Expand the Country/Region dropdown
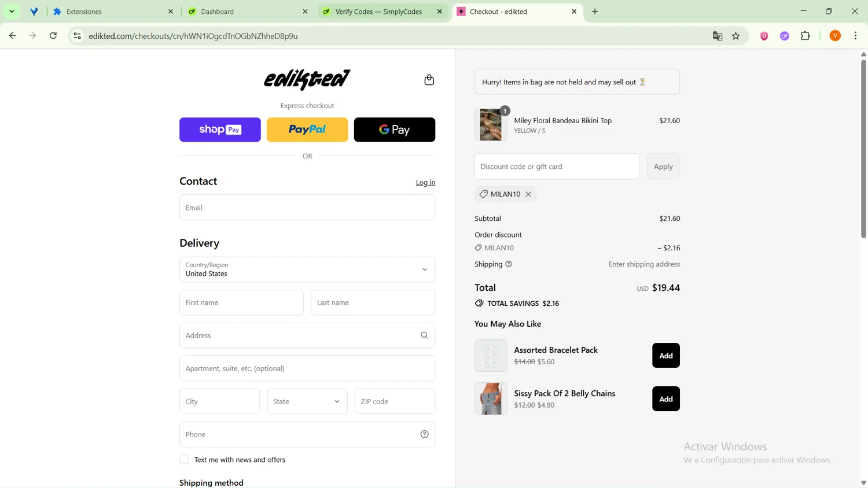Image resolution: width=868 pixels, height=488 pixels. click(x=307, y=269)
